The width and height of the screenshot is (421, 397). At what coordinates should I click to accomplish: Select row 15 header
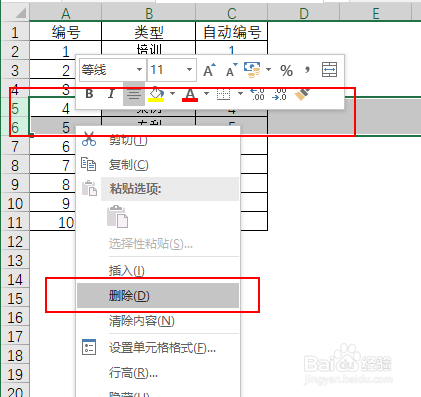[15, 298]
